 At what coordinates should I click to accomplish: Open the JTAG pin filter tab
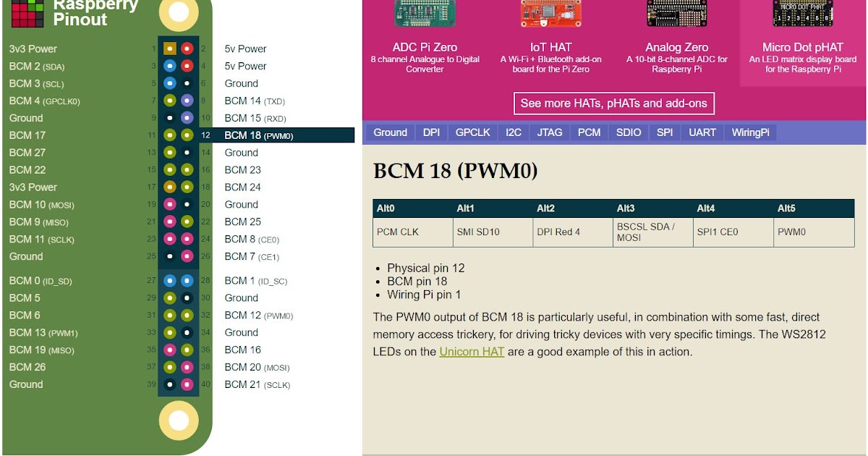(x=550, y=132)
